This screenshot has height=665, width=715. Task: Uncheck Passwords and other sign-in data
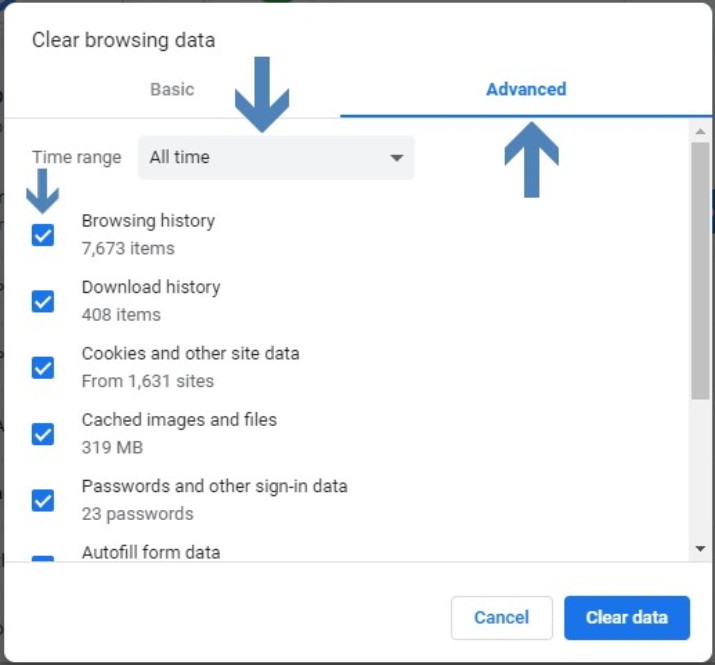point(43,500)
